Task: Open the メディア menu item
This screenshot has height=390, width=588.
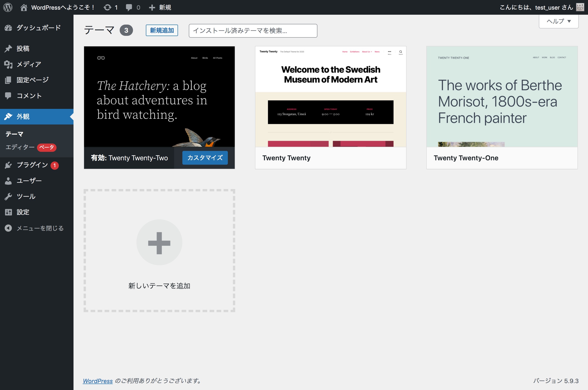Action: [29, 64]
